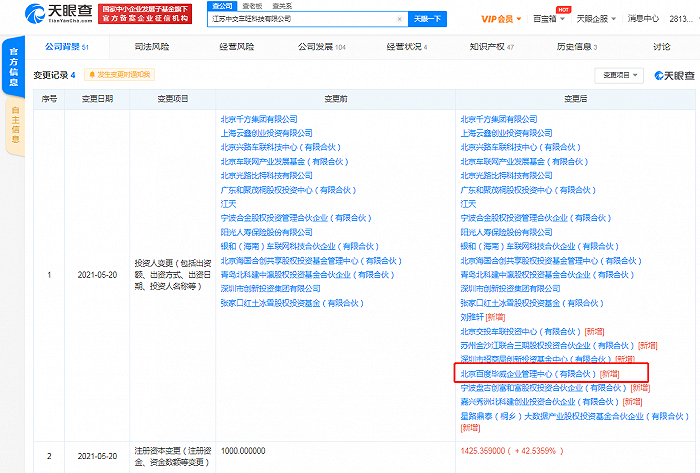Click the 变更前 column header
The height and width of the screenshot is (473, 700).
336,99
